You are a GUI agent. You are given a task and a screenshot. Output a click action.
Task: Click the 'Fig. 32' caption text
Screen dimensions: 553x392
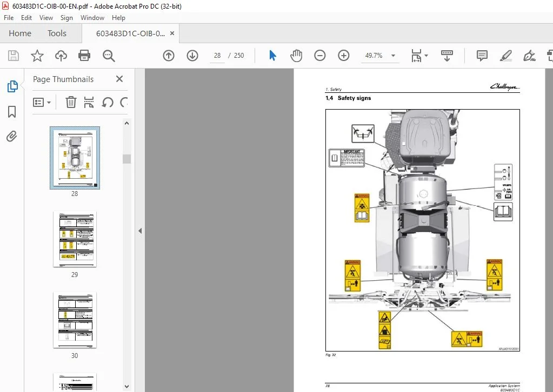(x=330, y=355)
